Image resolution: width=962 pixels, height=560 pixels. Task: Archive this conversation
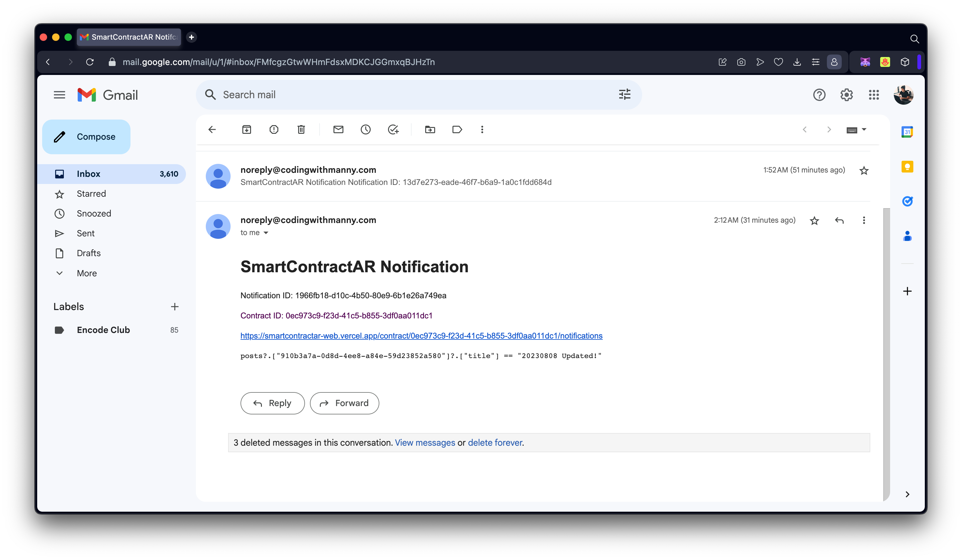pyautogui.click(x=247, y=130)
